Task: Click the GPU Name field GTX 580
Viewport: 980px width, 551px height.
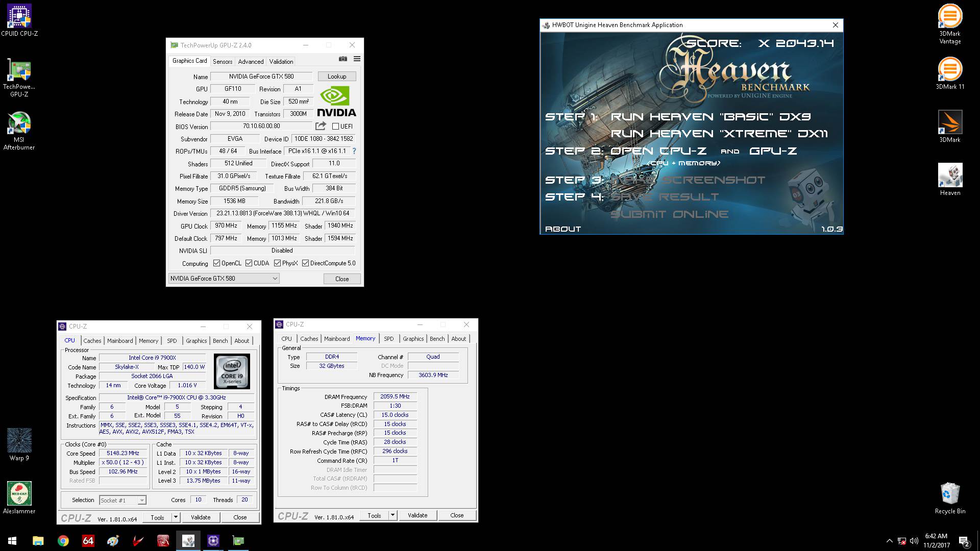Action: (262, 77)
